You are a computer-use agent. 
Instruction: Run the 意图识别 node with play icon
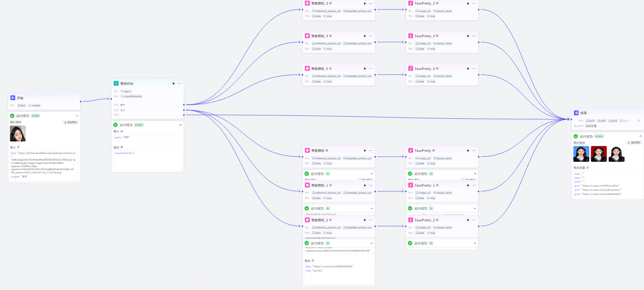174,83
